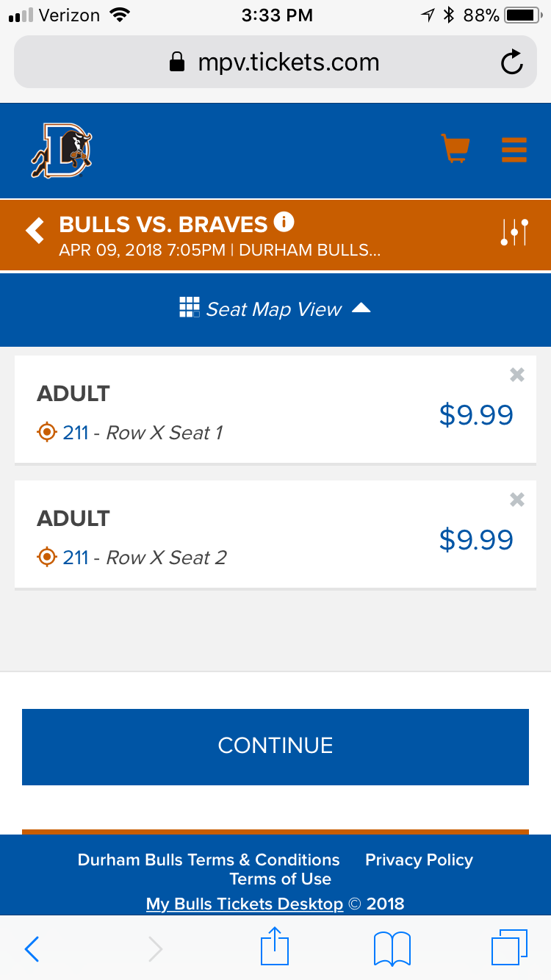Tap the Durham Bulls logo

(62, 151)
